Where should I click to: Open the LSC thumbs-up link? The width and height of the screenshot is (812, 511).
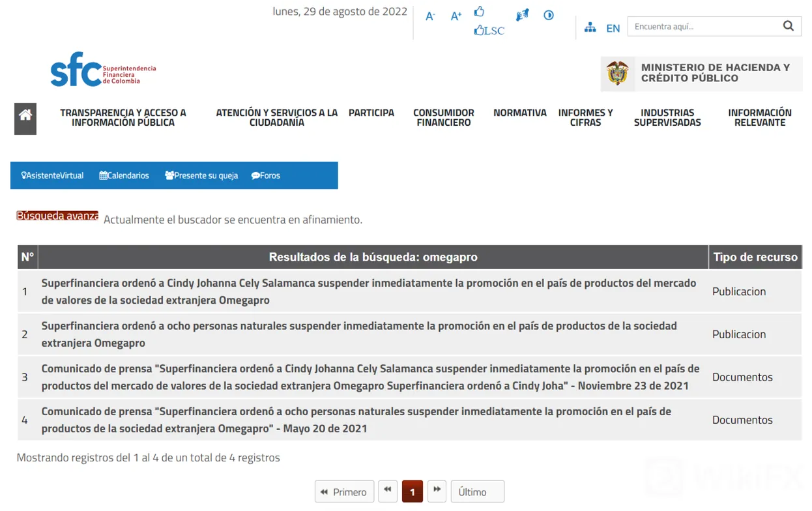(x=489, y=31)
